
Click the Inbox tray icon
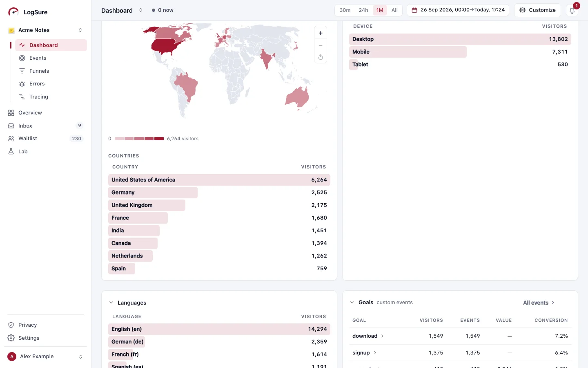[x=11, y=126]
